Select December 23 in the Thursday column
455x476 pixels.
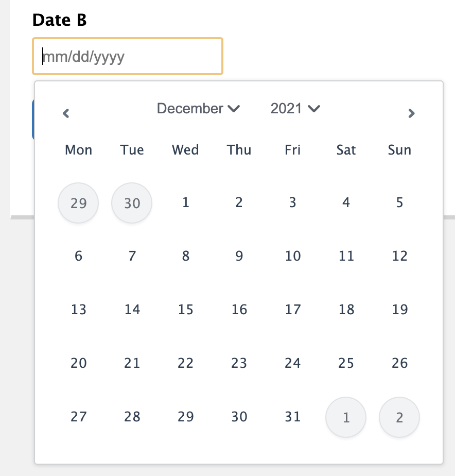click(239, 364)
